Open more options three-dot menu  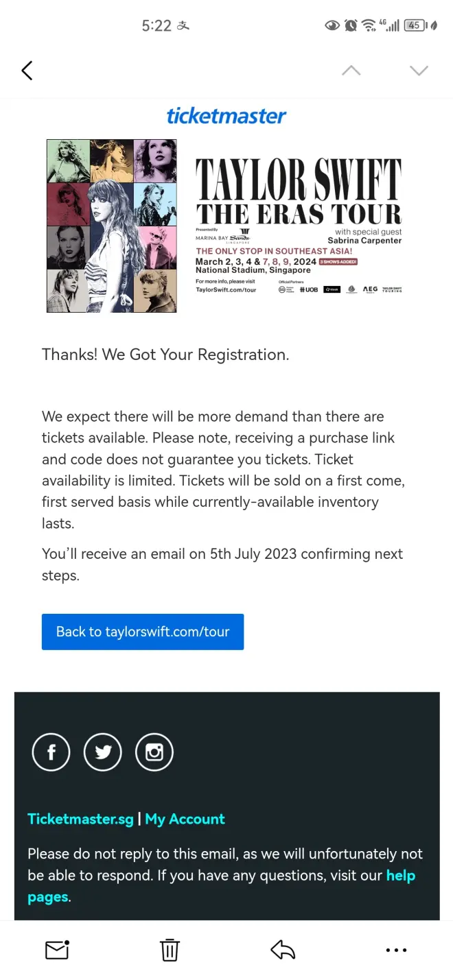396,950
